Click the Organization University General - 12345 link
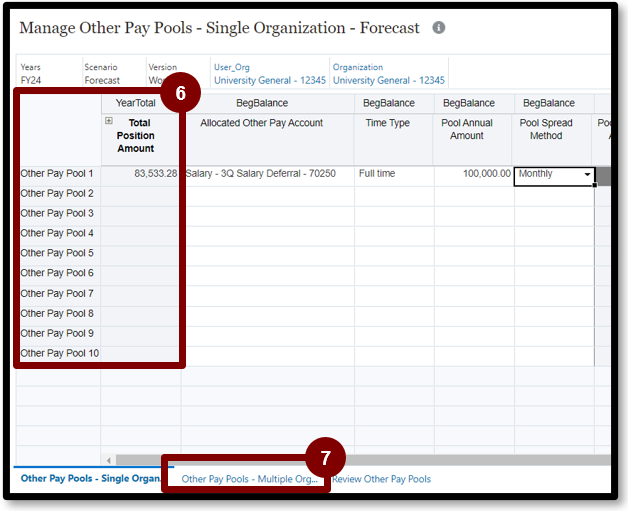This screenshot has width=628, height=511. point(388,80)
